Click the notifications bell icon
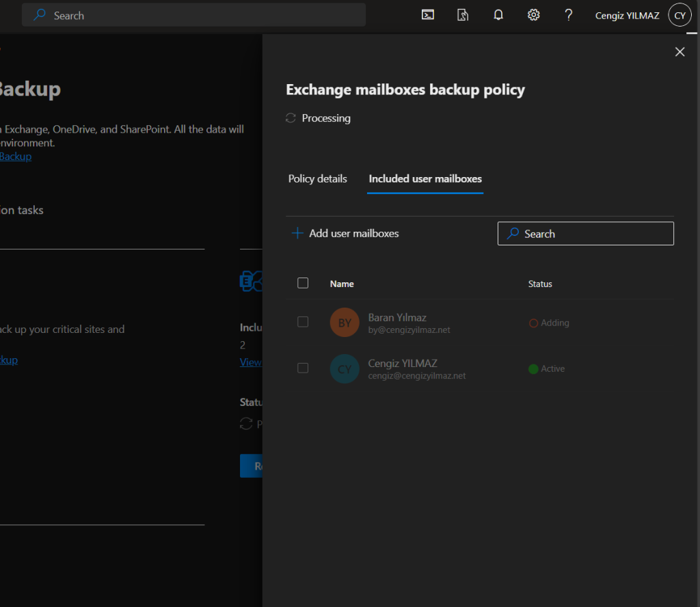This screenshot has height=607, width=700. [498, 15]
